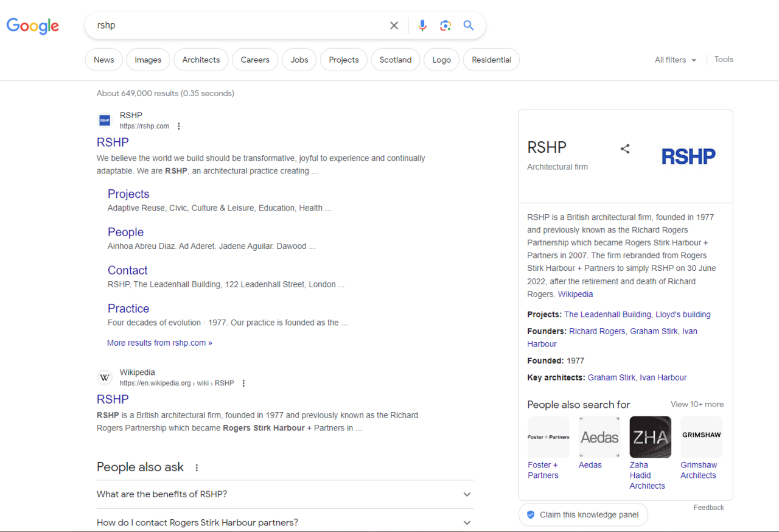Open three-dot menu beside rshp.com result
This screenshot has width=779, height=532.
[179, 127]
